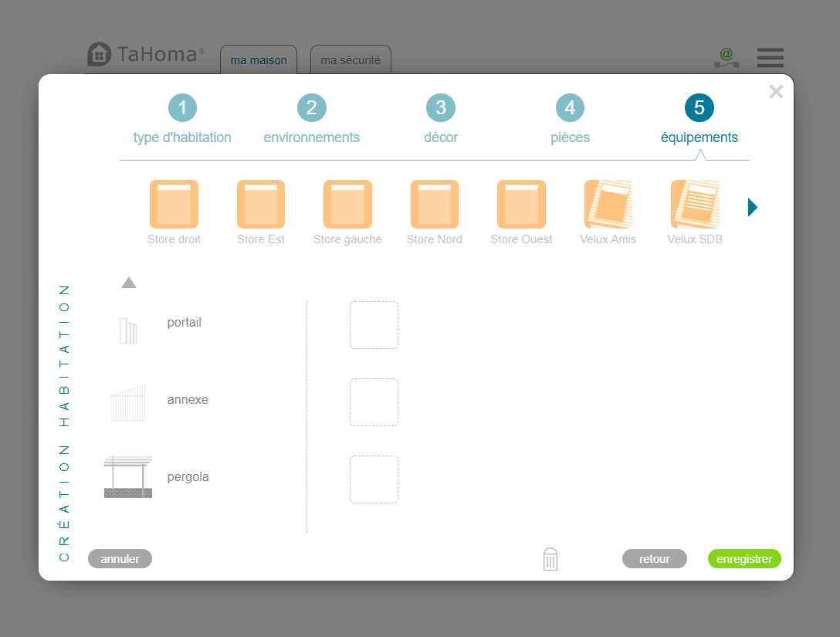Select the Store Est blind icon
This screenshot has height=637, width=840.
point(261,204)
